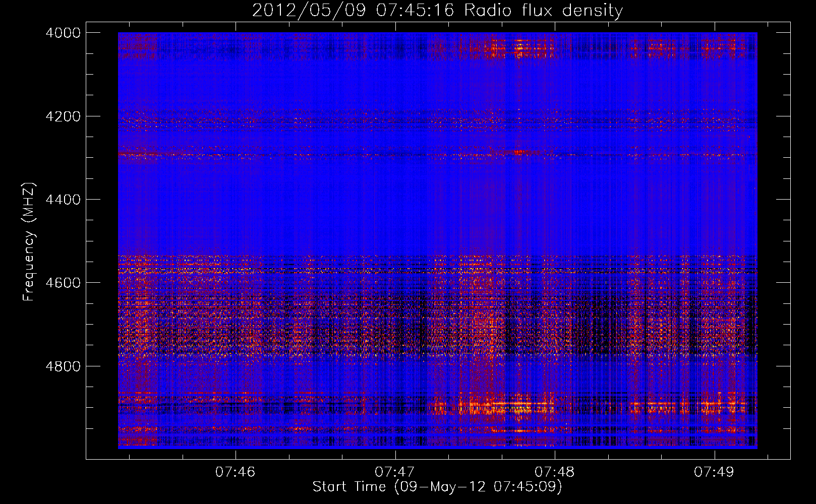Viewport: 816px width, 504px height.
Task: Select the 4600 frequency tick label
Action: 63,283
